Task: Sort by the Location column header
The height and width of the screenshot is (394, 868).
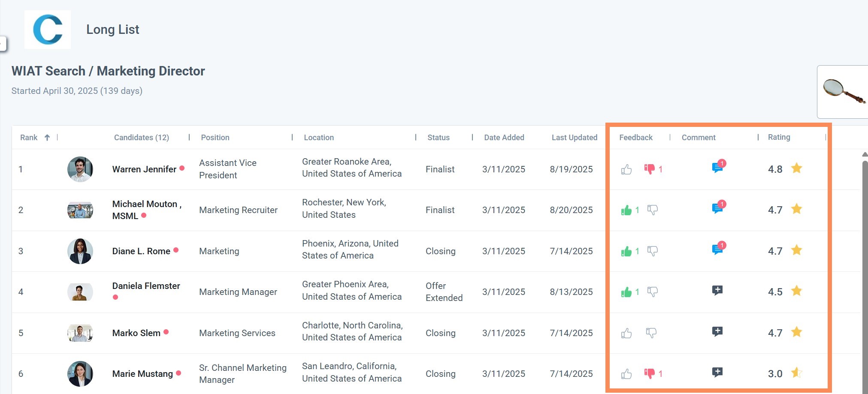Action: (319, 138)
